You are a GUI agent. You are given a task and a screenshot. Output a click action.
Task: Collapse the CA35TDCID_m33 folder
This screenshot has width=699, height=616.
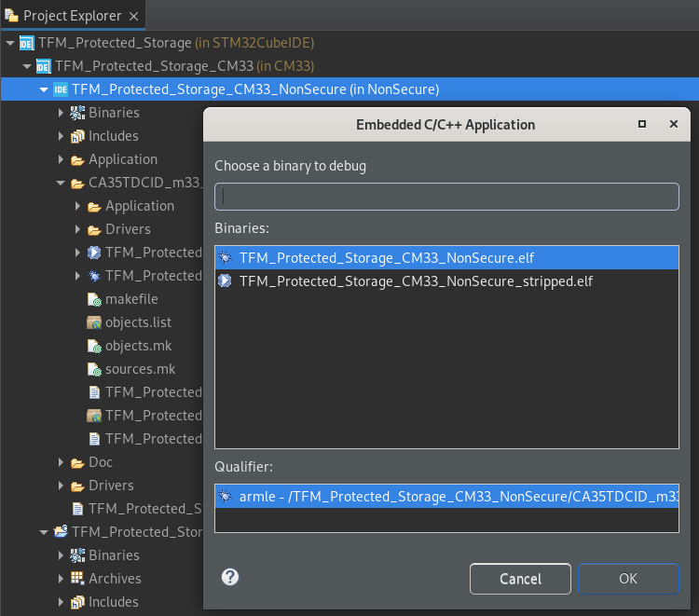coord(61,183)
